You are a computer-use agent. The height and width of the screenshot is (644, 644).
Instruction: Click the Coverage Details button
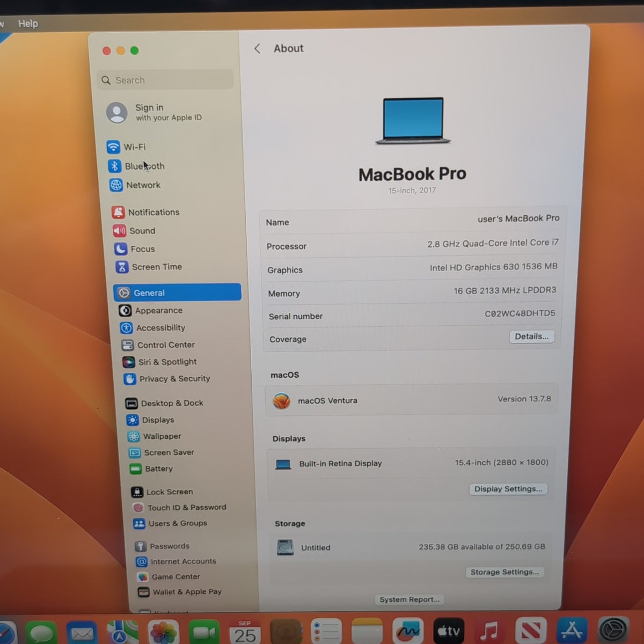531,336
